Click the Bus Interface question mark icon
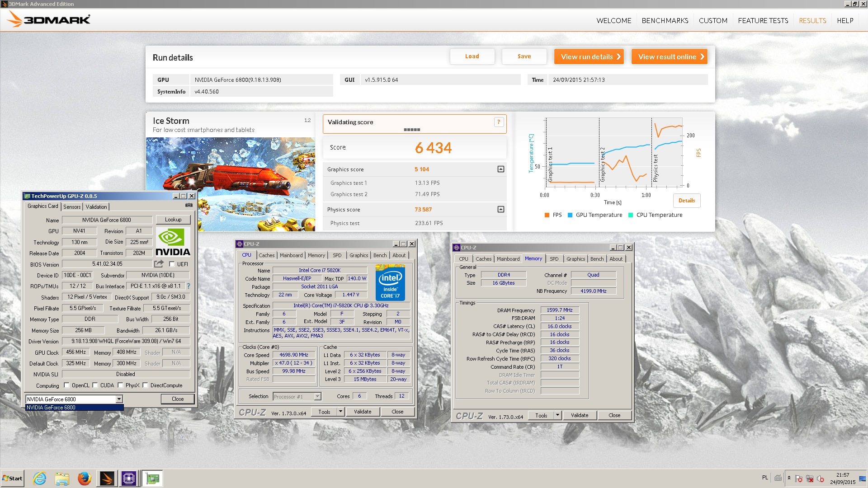The height and width of the screenshot is (488, 868). [189, 286]
